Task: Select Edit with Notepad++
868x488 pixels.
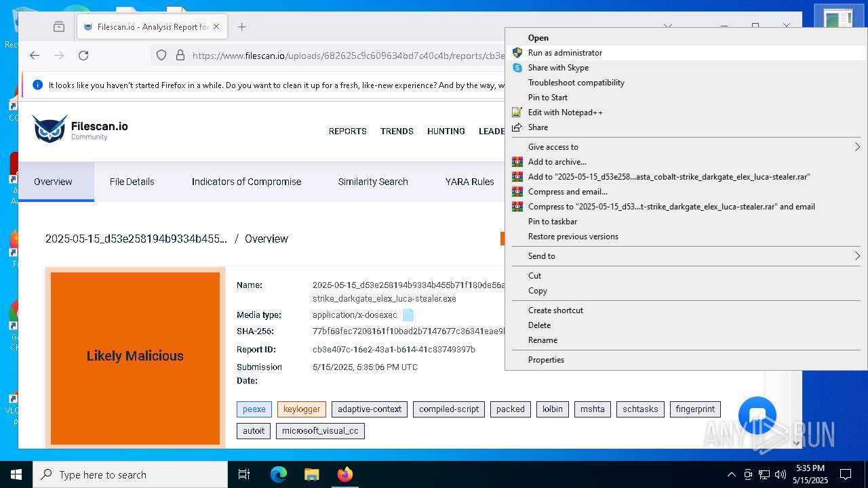Action: coord(686,112)
